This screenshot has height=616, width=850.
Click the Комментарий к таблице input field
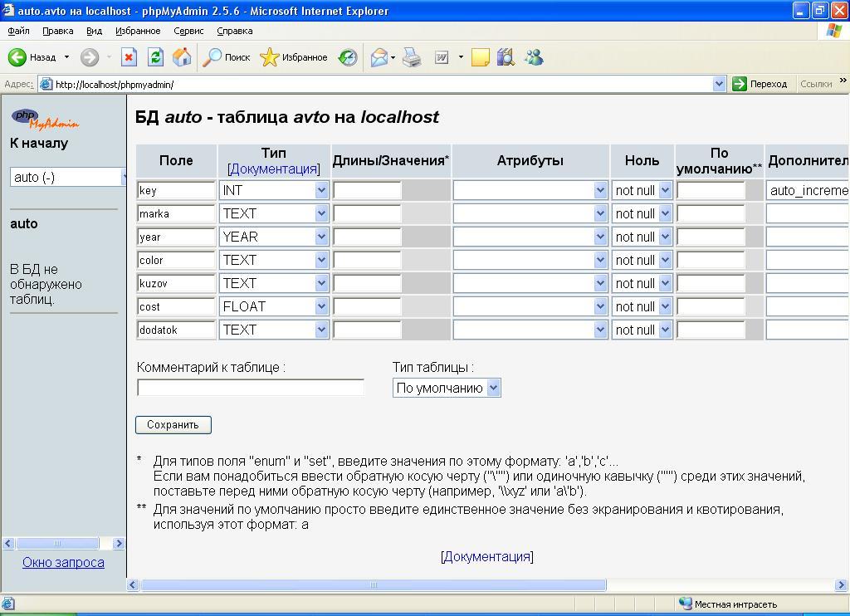(250, 388)
